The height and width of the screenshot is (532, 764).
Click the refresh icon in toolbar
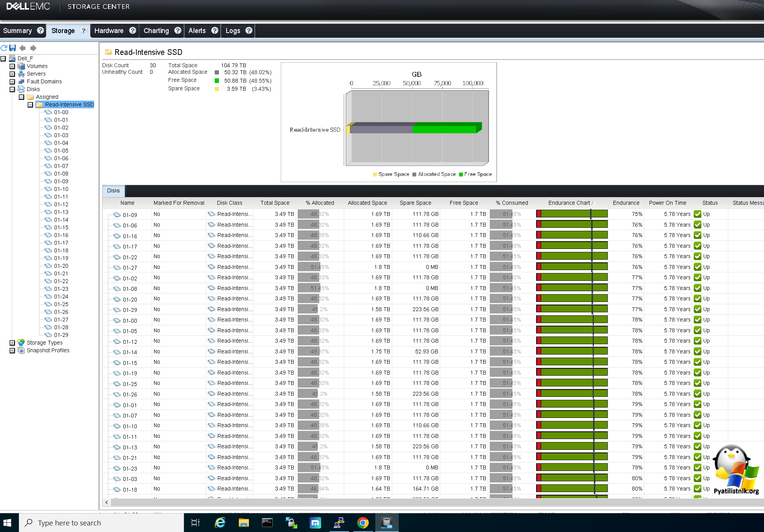point(4,48)
